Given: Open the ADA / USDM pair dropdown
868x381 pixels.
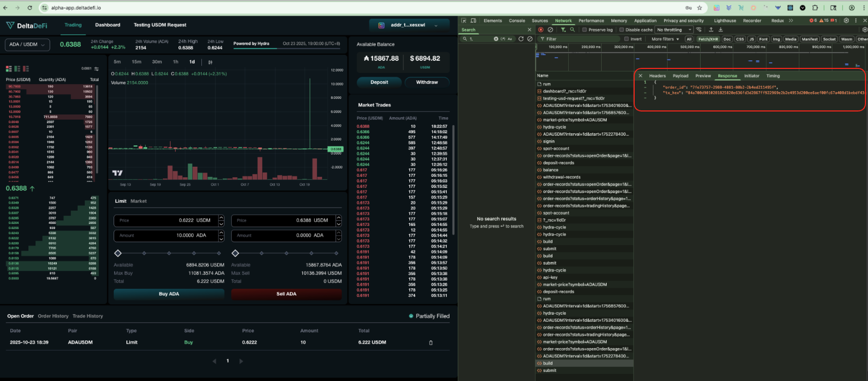Looking at the screenshot, I should (27, 45).
